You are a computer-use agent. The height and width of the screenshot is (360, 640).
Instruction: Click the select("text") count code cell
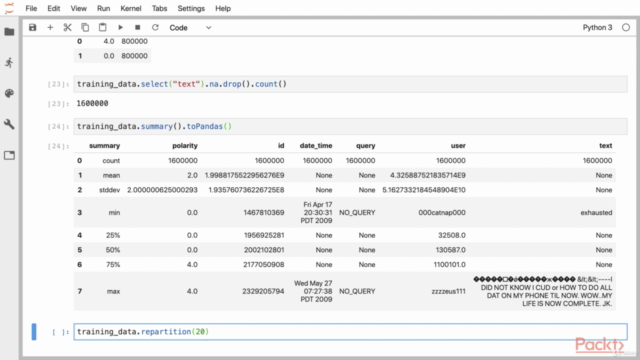coord(350,84)
